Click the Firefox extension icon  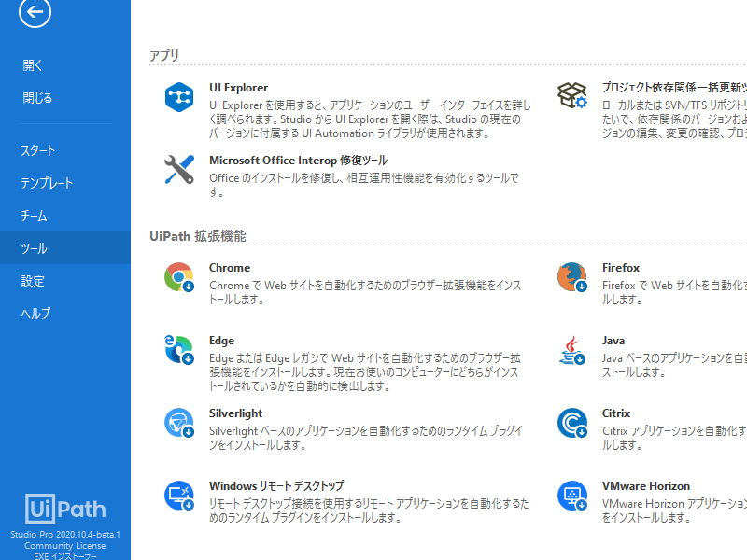pos(572,277)
